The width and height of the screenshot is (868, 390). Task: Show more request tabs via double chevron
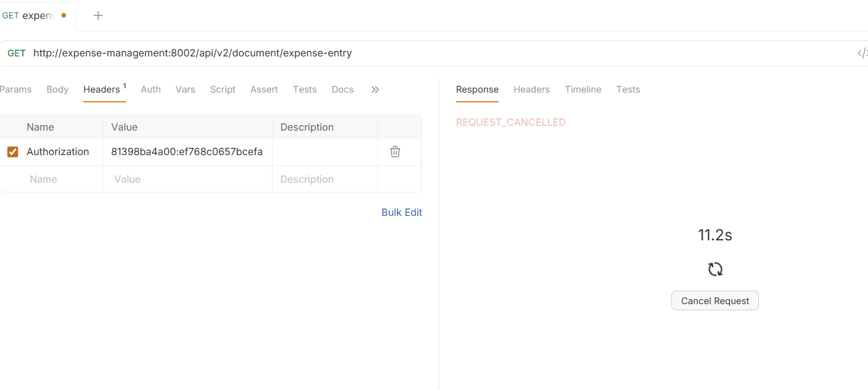(375, 90)
